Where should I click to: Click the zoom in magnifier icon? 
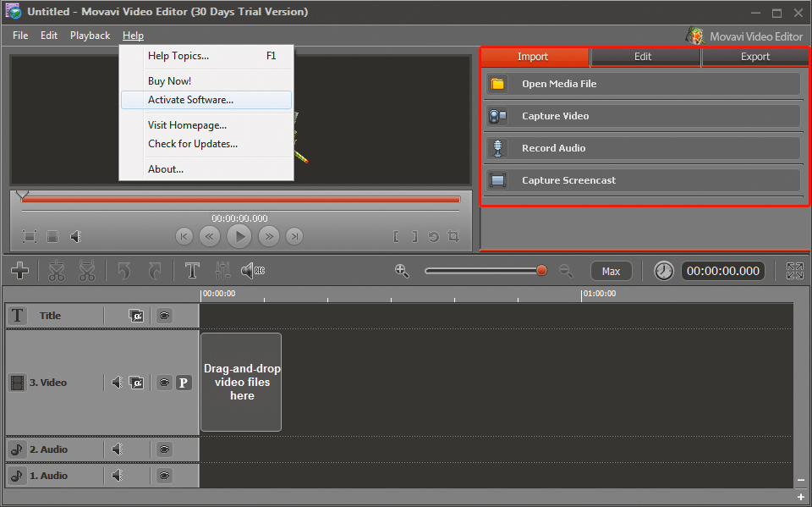click(x=402, y=271)
